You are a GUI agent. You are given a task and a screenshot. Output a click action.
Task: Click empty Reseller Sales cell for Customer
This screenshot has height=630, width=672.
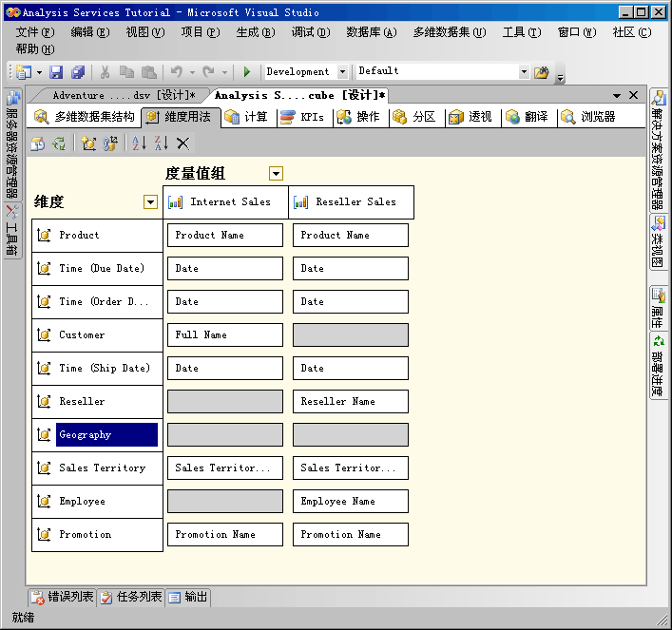(351, 334)
